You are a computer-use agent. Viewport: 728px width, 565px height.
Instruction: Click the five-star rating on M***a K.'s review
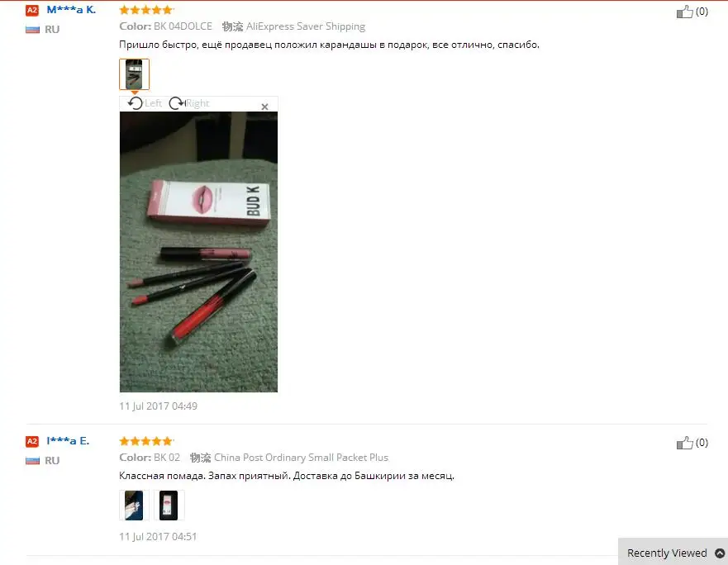click(x=146, y=10)
